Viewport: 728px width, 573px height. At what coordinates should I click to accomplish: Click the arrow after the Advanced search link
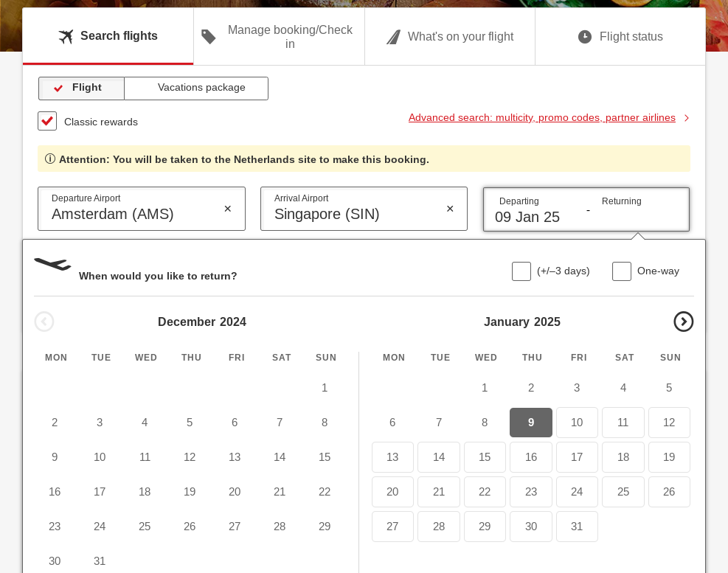coord(687,118)
